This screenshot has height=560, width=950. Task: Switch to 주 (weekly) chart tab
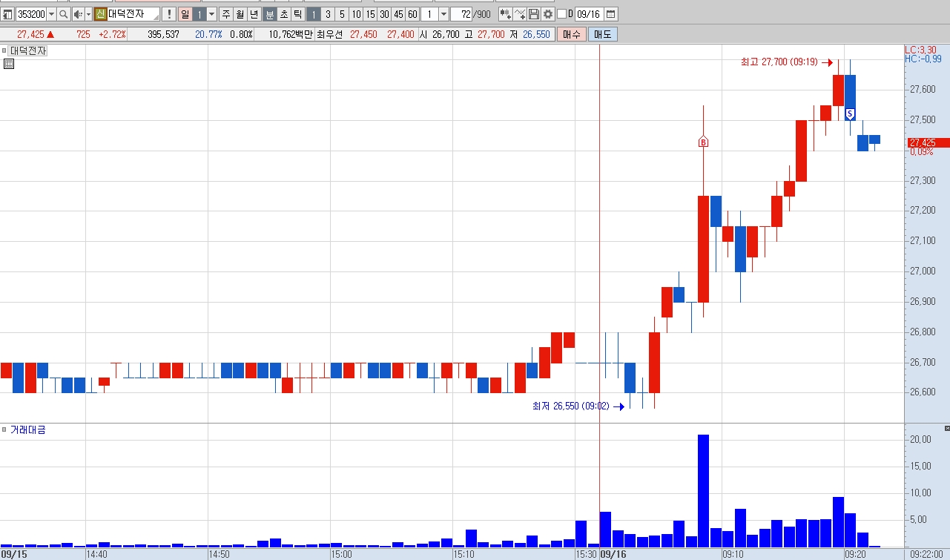click(225, 14)
